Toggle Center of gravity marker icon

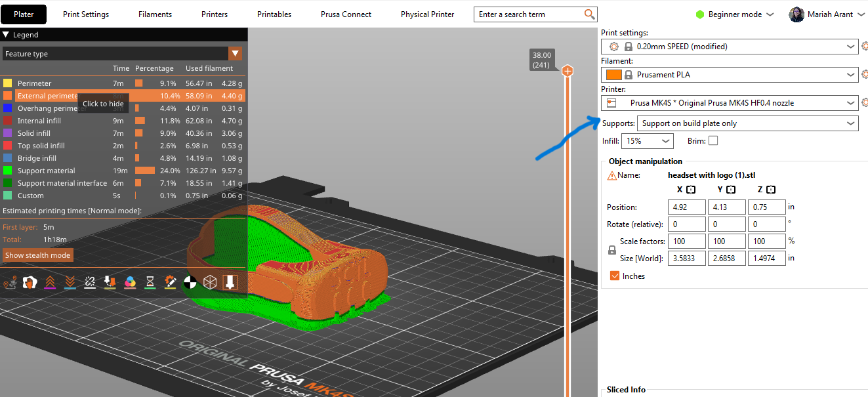tap(190, 282)
